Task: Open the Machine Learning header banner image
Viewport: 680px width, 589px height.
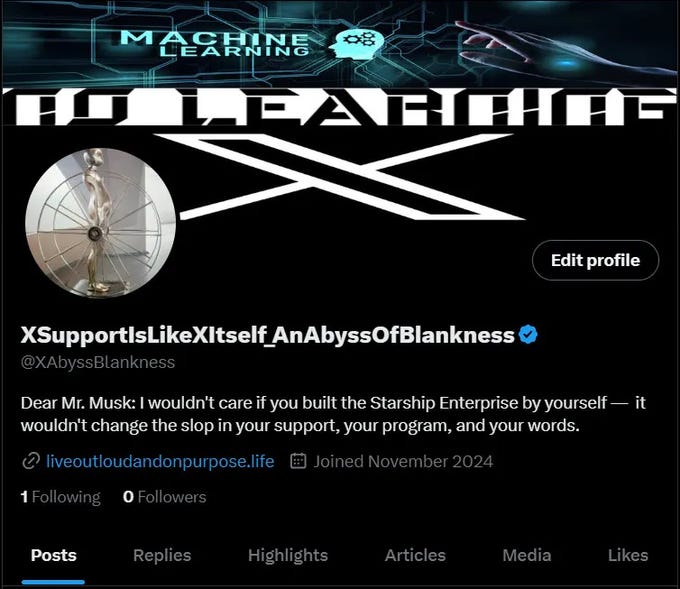Action: point(340,43)
